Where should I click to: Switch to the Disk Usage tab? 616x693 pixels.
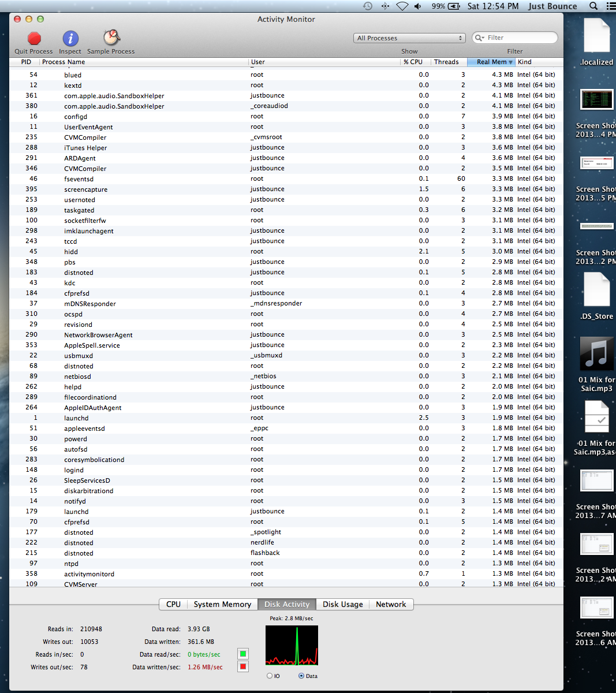click(343, 604)
